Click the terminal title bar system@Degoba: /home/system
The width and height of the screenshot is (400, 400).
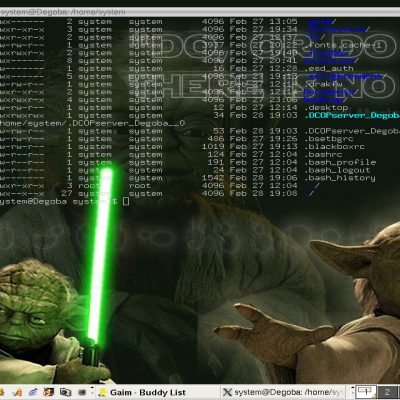(x=200, y=12)
